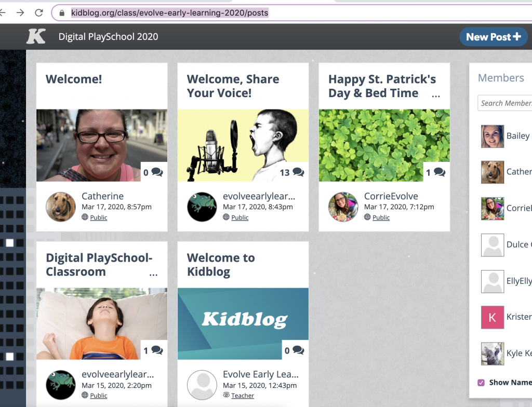Viewport: 532px width, 407px height.
Task: Click Teacher visibility link on Kidblog post
Action: click(243, 396)
